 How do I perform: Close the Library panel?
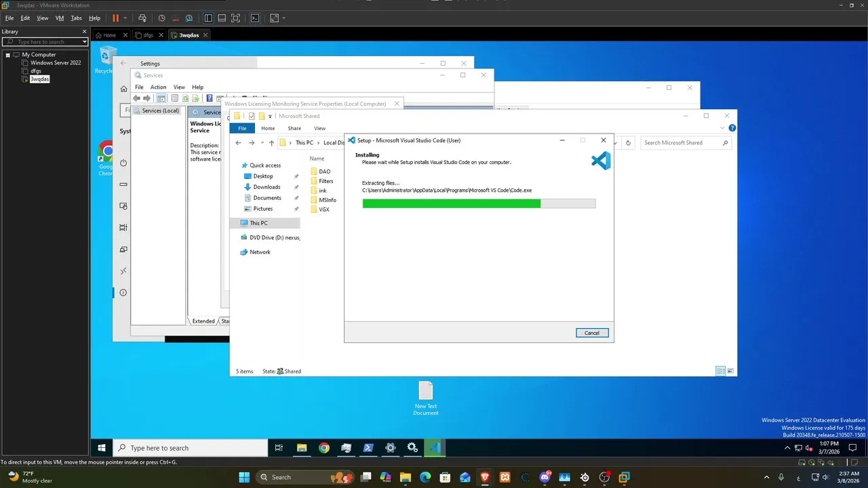[85, 32]
